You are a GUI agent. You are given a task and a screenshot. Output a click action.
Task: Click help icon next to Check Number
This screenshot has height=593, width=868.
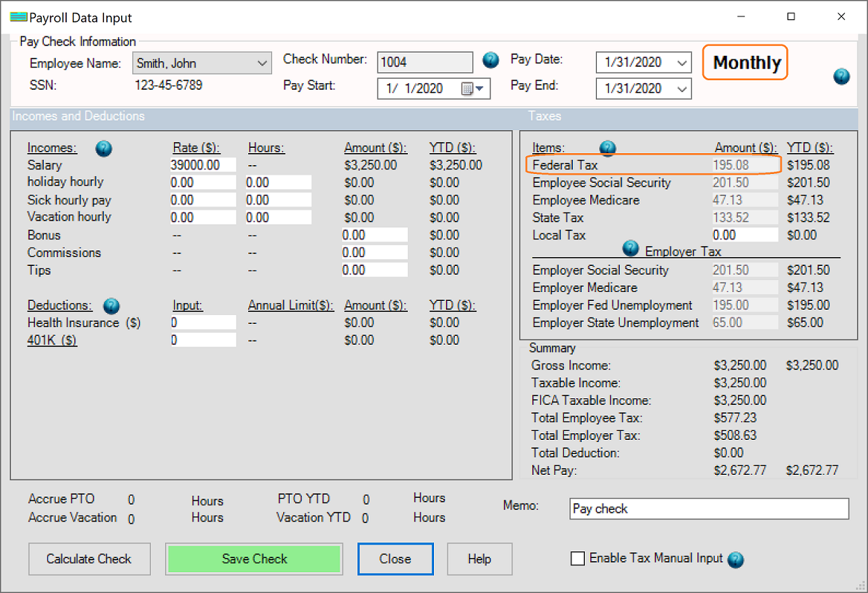490,60
